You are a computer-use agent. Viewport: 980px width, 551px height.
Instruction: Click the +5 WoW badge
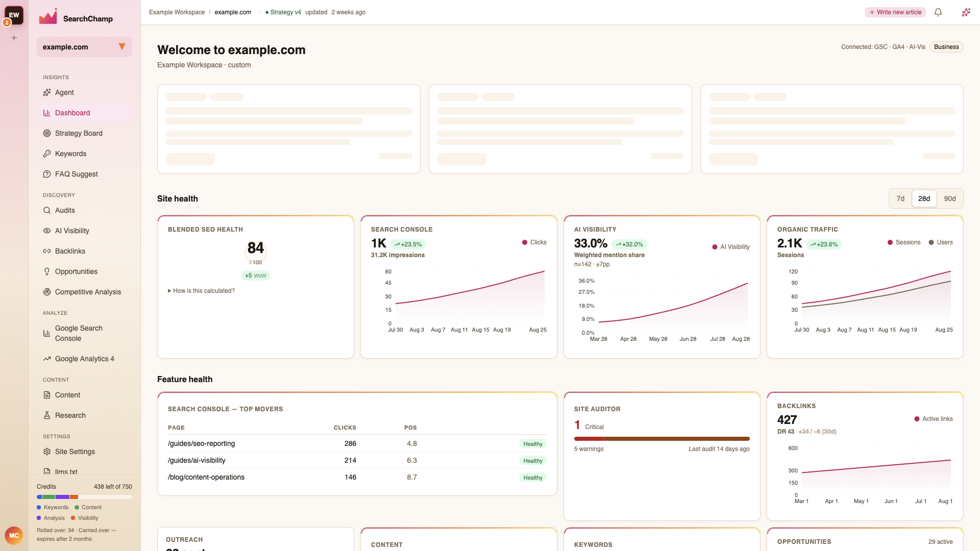256,275
